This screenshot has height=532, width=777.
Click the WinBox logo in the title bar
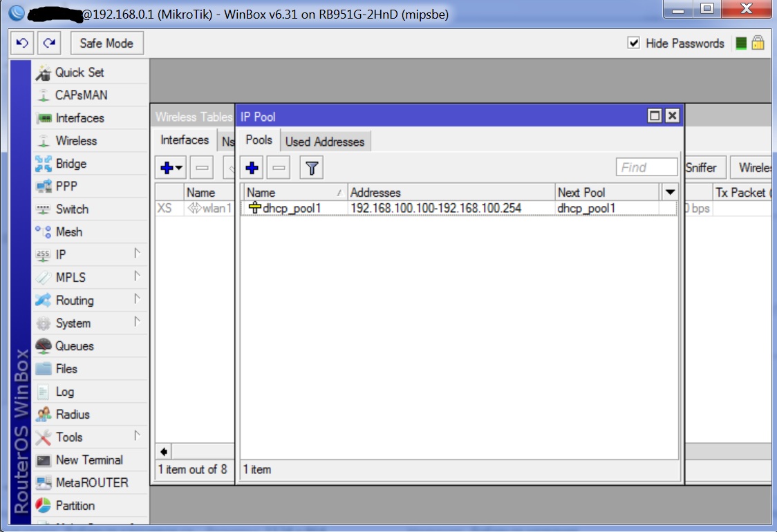click(x=17, y=13)
